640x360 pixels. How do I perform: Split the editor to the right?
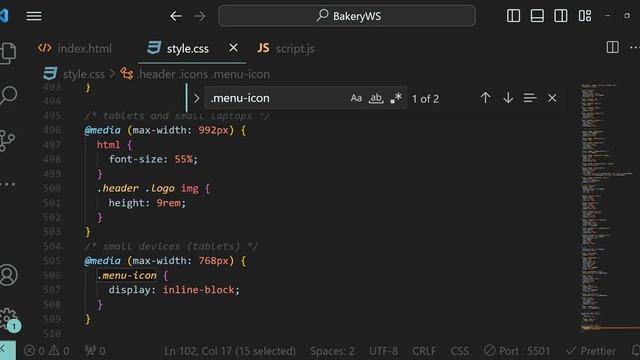[612, 47]
